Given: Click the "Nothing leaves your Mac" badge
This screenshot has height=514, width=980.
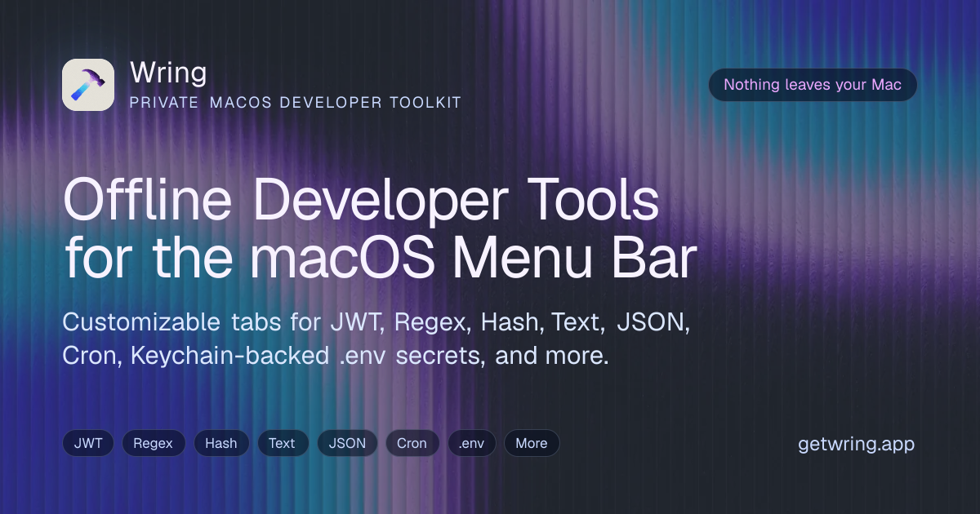Looking at the screenshot, I should 813,85.
